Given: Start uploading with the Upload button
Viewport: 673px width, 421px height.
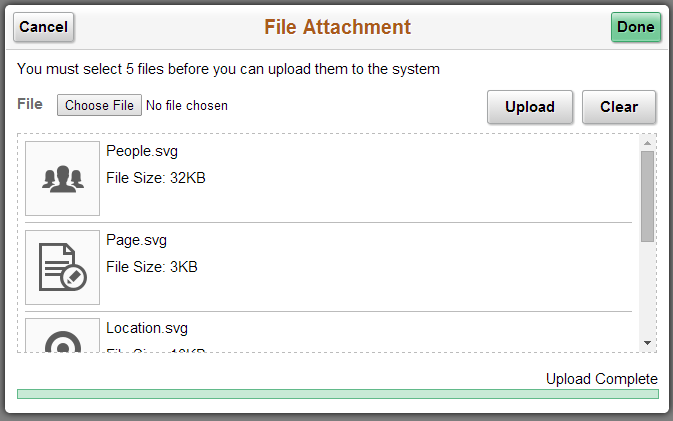Looking at the screenshot, I should pyautogui.click(x=530, y=107).
